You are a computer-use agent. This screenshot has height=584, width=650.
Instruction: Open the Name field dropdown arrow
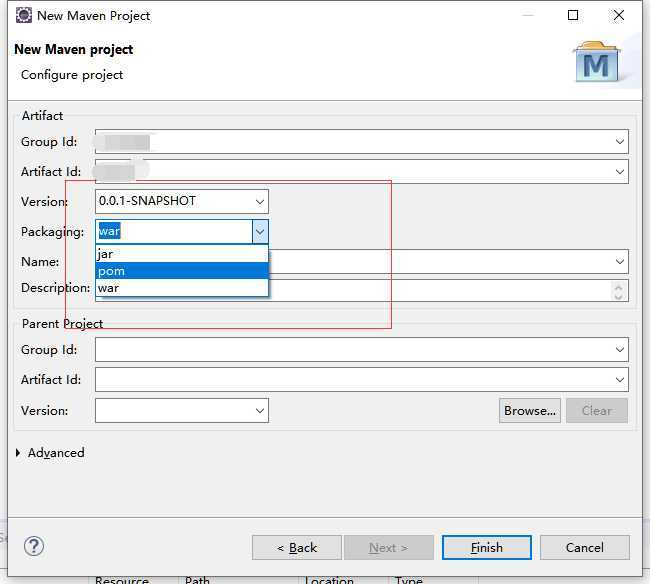click(620, 262)
